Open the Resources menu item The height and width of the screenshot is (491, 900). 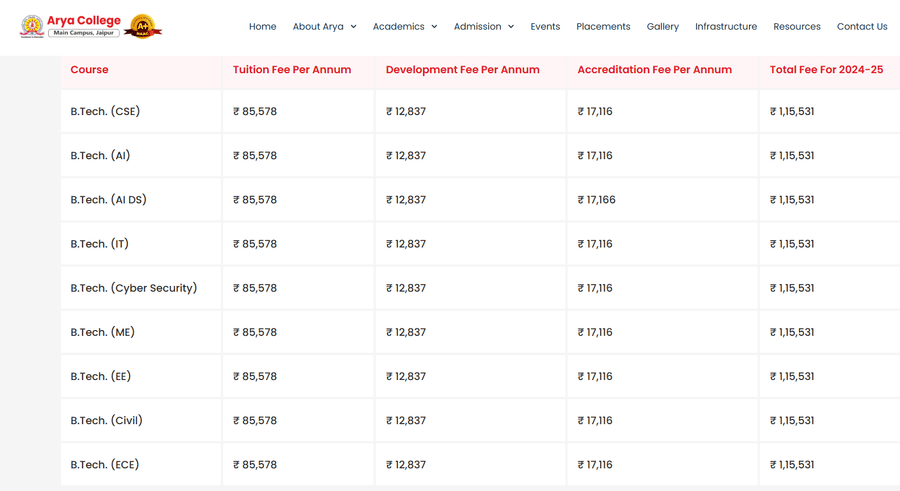point(796,27)
